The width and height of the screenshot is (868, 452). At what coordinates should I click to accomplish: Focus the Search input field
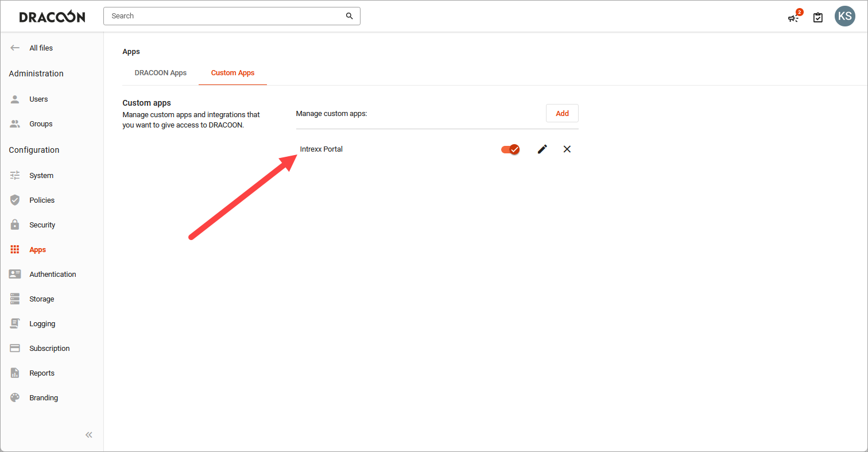pos(224,16)
